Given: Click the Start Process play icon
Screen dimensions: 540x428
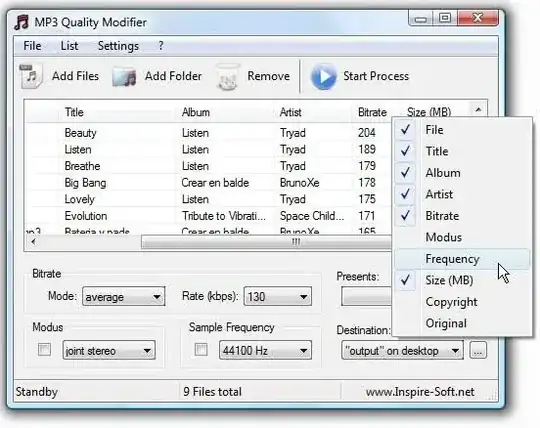Looking at the screenshot, I should click(323, 76).
